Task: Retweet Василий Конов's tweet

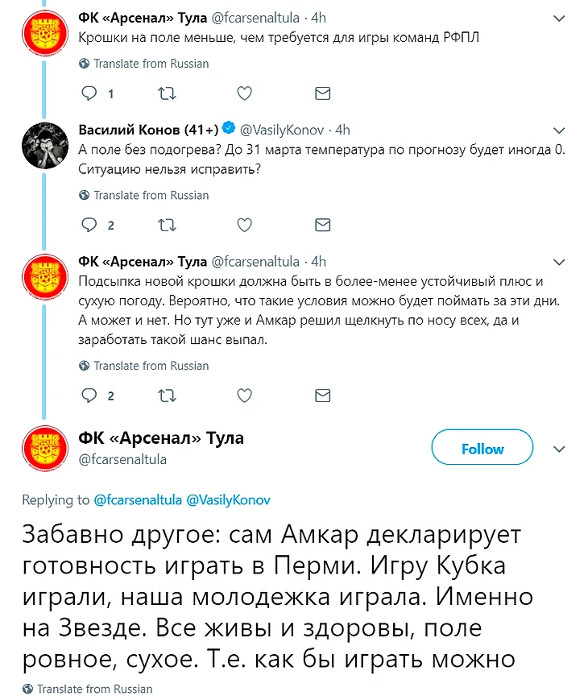Action: pyautogui.click(x=168, y=225)
